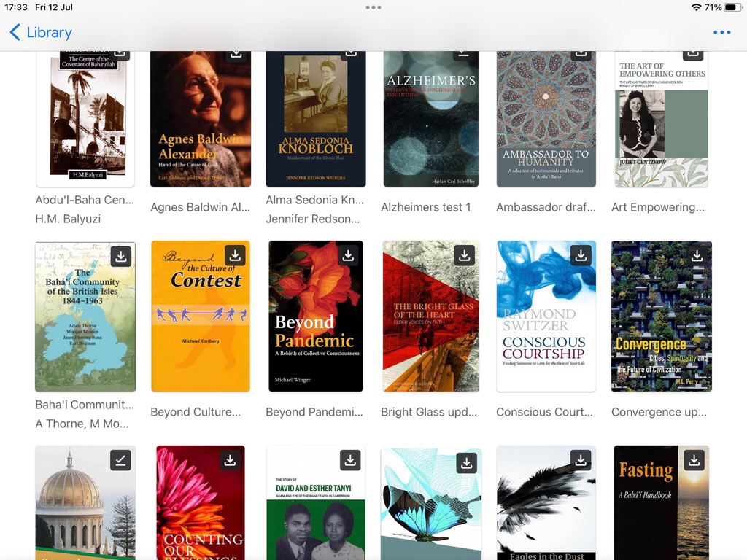747x560 pixels.
Task: Open the Ambassador to Humanity cover
Action: tap(546, 119)
